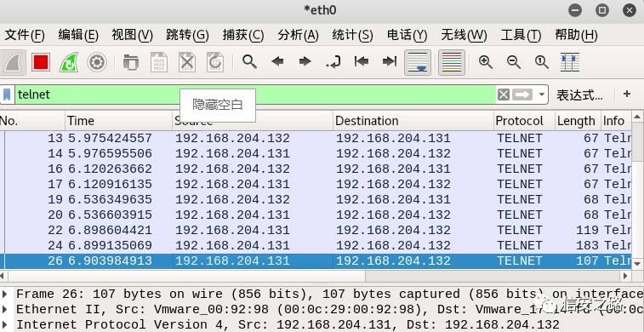Sort by the Info column header
Screen dimensions: 644x332
[616, 121]
